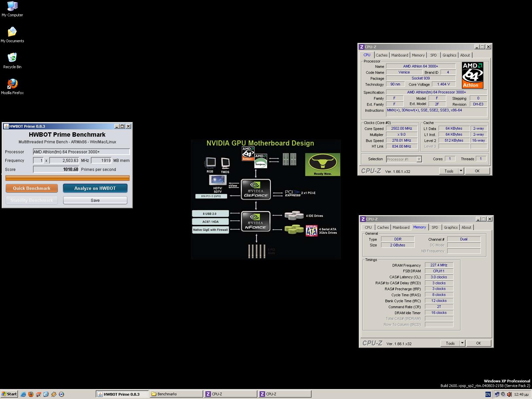This screenshot has width=532, height=399.
Task: Click the Internet Explorer quick launch icon
Action: 23,394
